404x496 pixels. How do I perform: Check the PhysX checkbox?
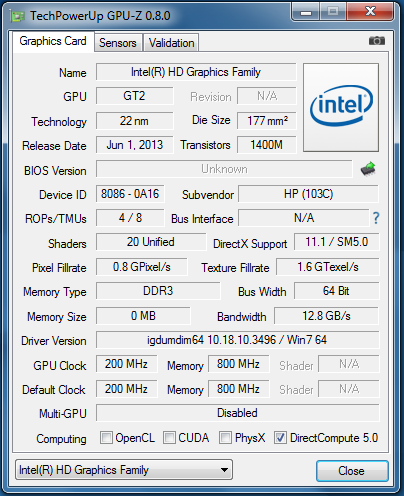(225, 437)
